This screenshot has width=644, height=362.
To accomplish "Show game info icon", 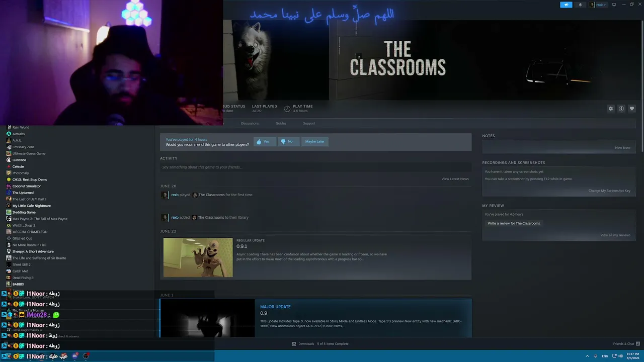I will tap(621, 109).
